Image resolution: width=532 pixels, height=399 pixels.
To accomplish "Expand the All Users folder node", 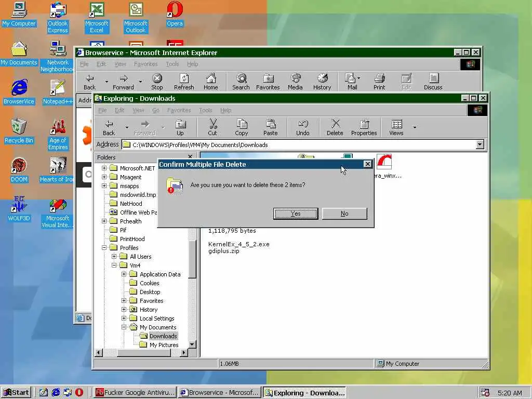I will click(114, 256).
